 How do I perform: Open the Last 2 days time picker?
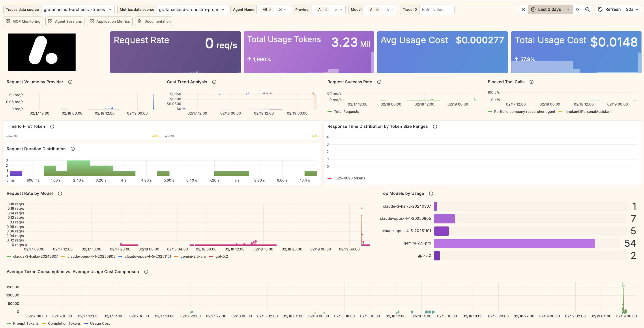point(550,9)
